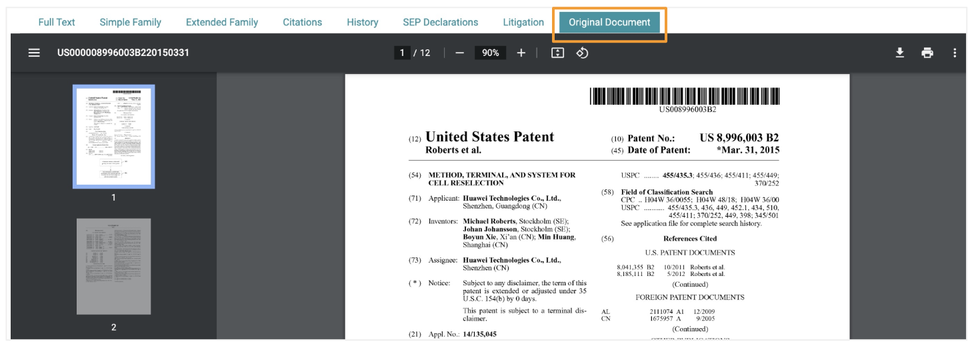
Task: Go to the Citations tab
Action: [303, 22]
